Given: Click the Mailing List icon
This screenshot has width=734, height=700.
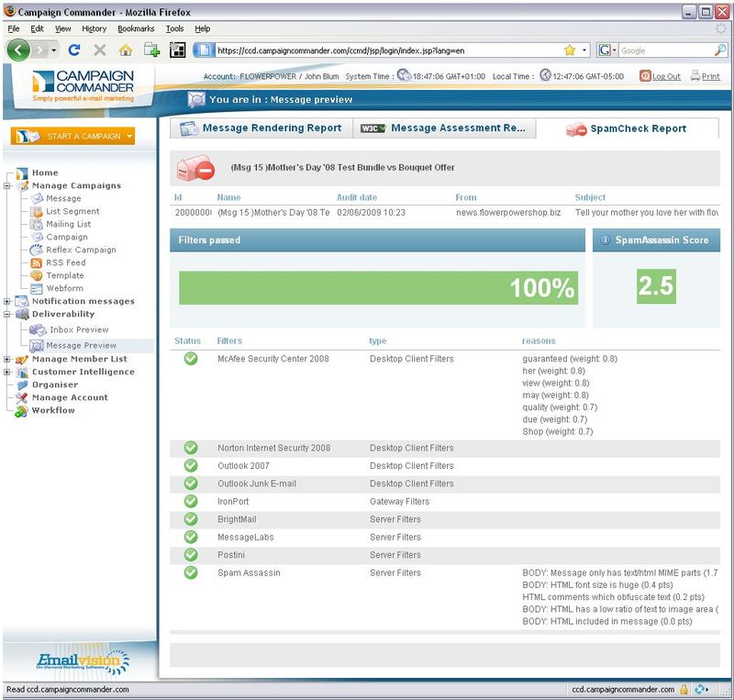Looking at the screenshot, I should pos(37,224).
